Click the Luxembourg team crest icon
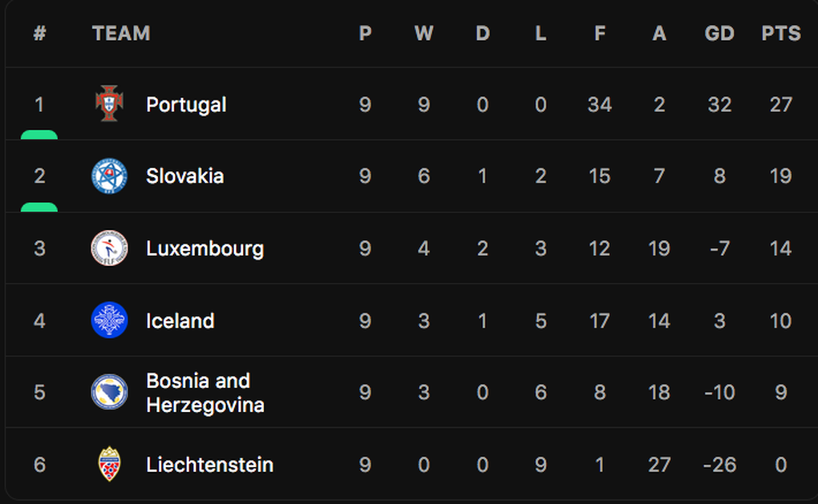The width and height of the screenshot is (818, 504). point(110,248)
